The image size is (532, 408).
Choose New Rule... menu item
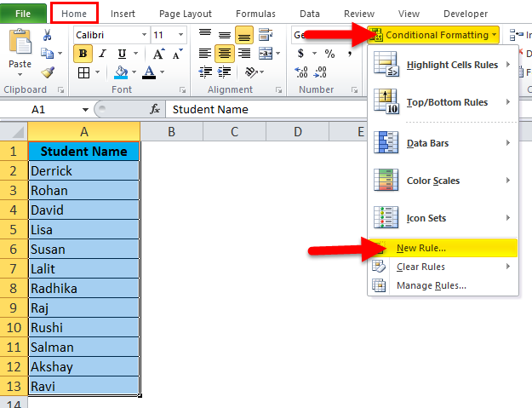coord(443,248)
